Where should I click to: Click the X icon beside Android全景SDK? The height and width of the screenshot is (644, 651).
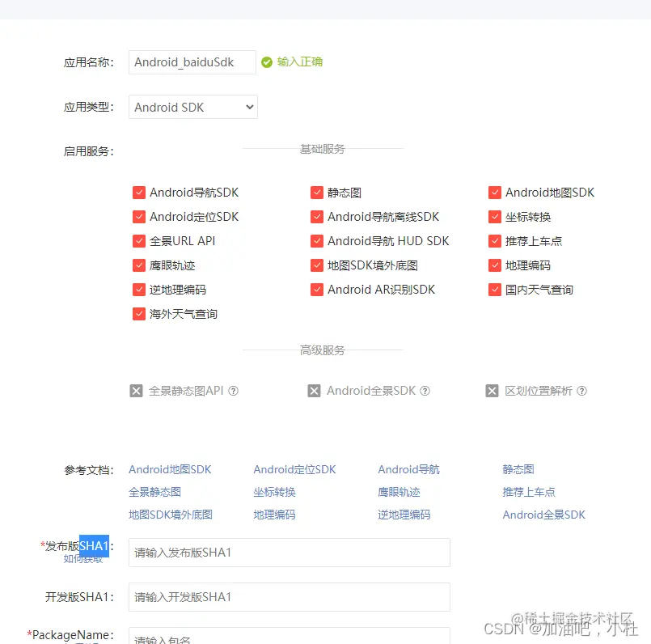coord(314,391)
